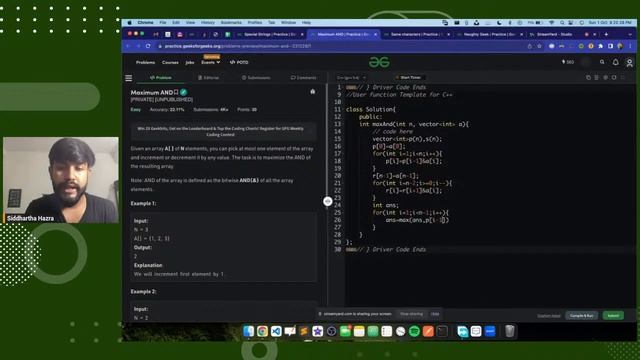Screen dimensions: 640x360
Task: Click the bug report icon in problem header
Action: (313, 91)
